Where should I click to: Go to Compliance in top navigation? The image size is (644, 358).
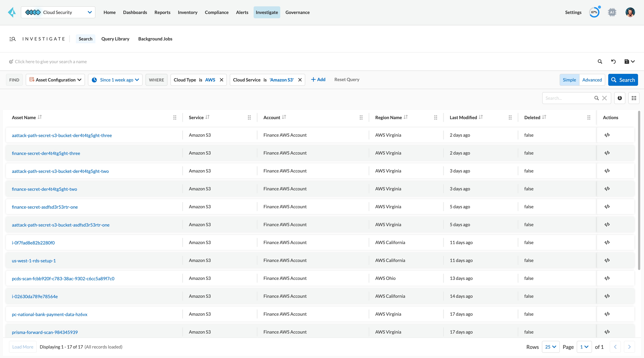coord(217,12)
